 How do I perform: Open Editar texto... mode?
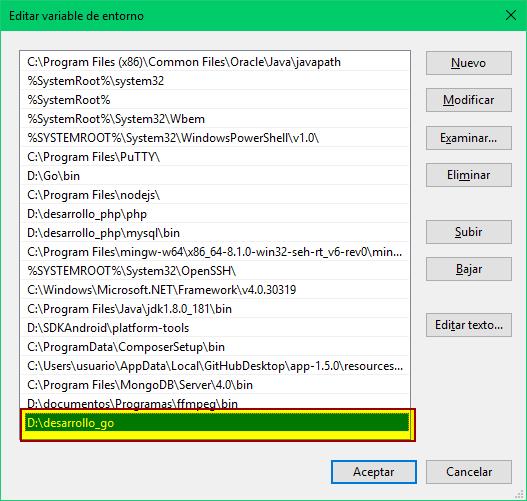(469, 325)
